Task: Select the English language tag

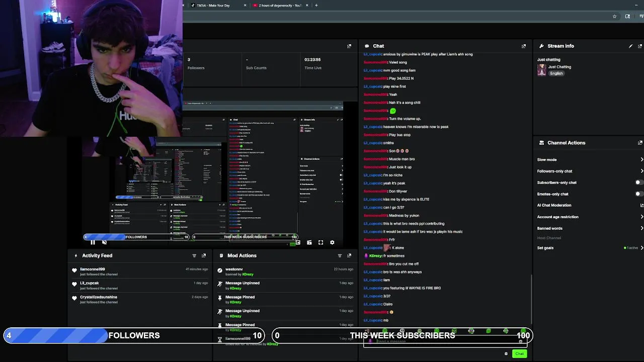Action: (556, 73)
